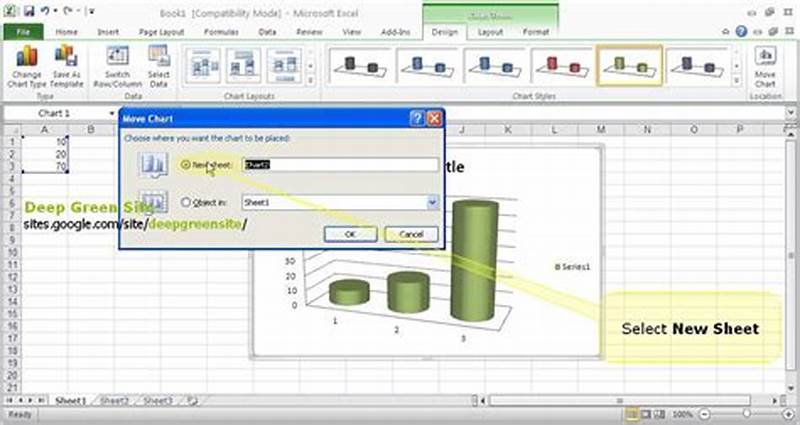Select column N header

click(647, 130)
